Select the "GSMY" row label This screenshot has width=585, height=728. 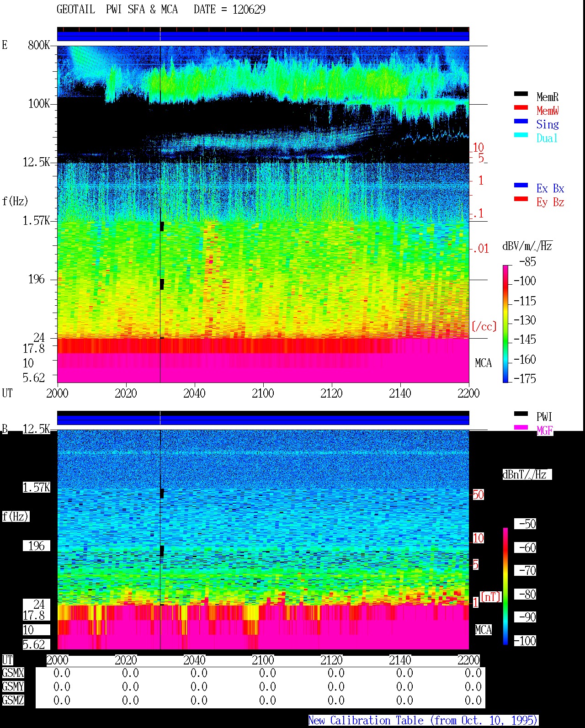click(x=13, y=687)
